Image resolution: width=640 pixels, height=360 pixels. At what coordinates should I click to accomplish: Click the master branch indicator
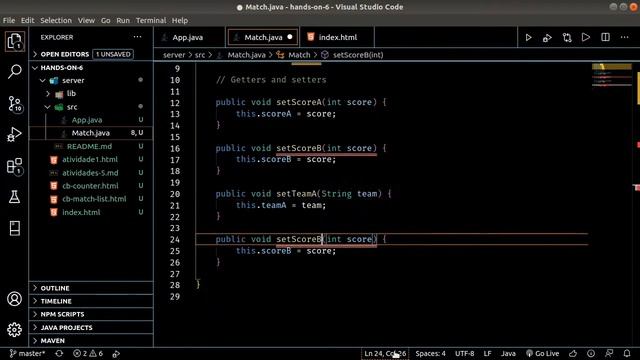tap(27, 353)
